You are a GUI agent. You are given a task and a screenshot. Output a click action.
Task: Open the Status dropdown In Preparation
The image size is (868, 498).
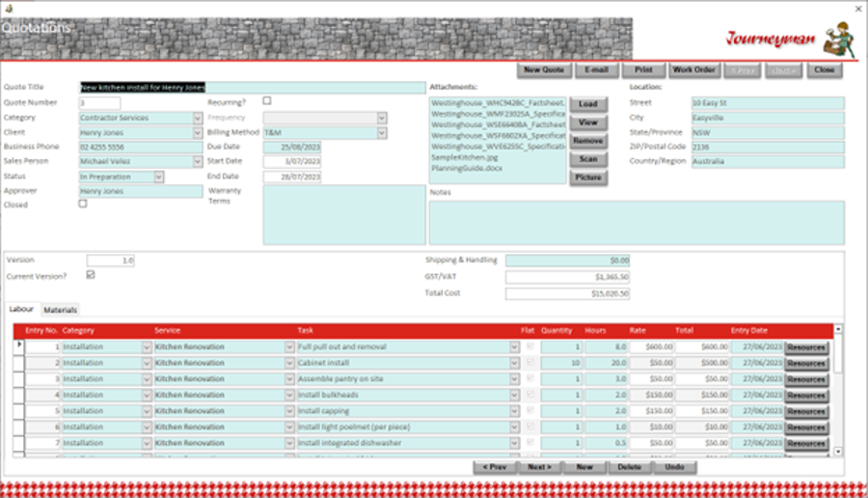click(159, 177)
